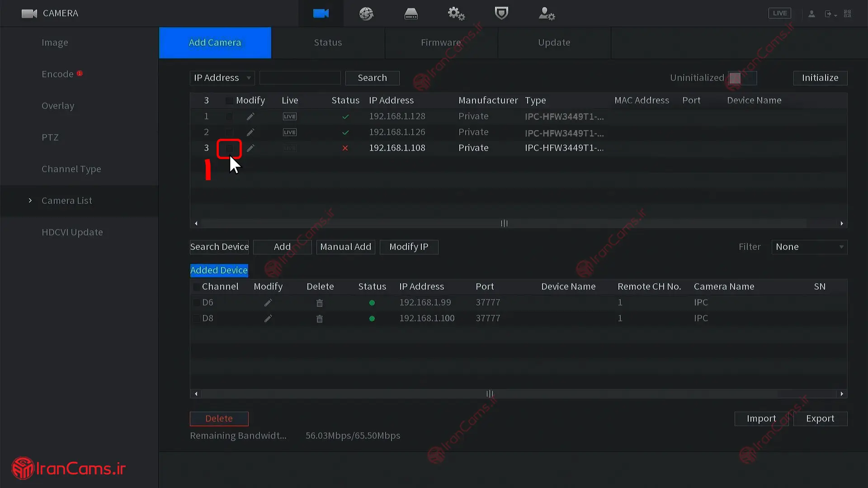Check the box for device row 192.168.1.108

click(x=229, y=148)
